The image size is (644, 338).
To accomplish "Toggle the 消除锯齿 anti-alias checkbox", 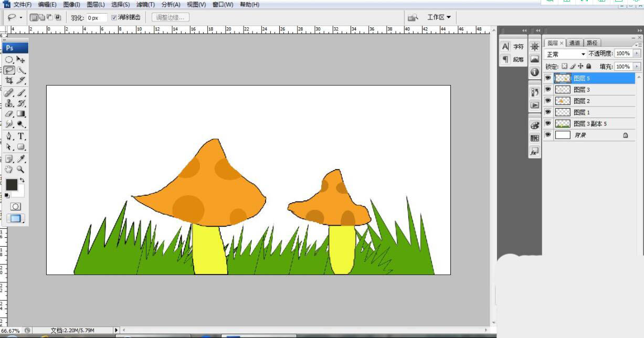I will point(114,17).
